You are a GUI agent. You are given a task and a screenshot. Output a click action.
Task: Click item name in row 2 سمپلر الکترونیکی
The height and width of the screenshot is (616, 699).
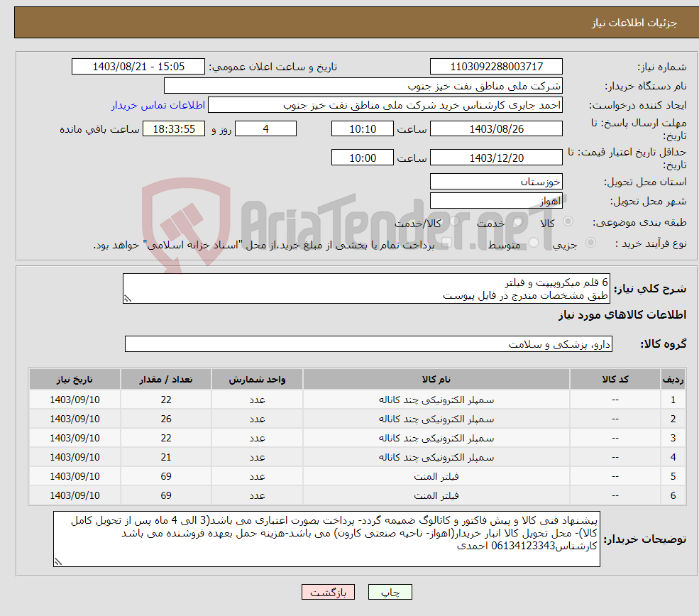tap(436, 419)
